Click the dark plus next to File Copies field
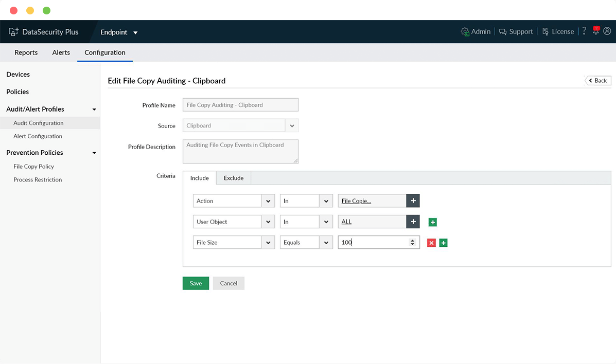Screen dimensions: 616x364 pyautogui.click(x=413, y=201)
